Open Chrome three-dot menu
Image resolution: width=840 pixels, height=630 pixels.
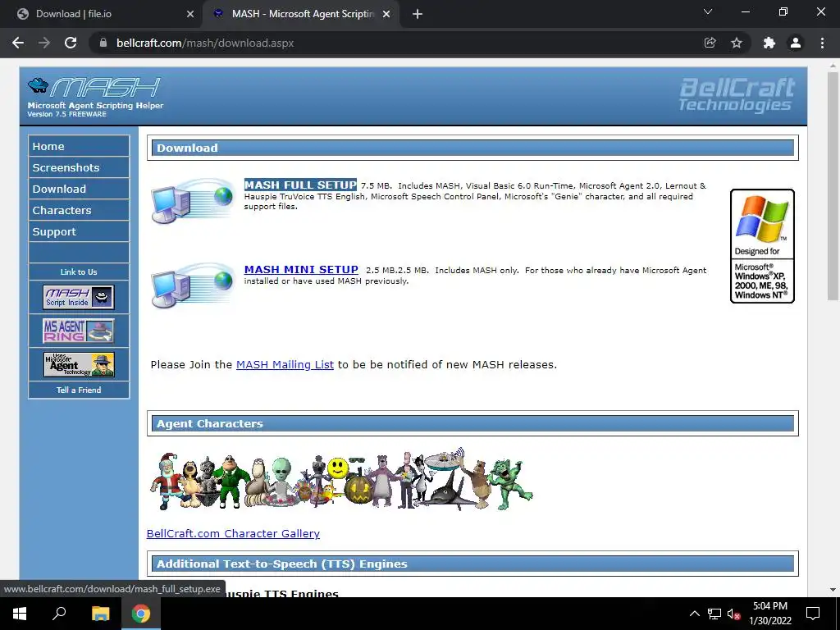click(x=822, y=43)
